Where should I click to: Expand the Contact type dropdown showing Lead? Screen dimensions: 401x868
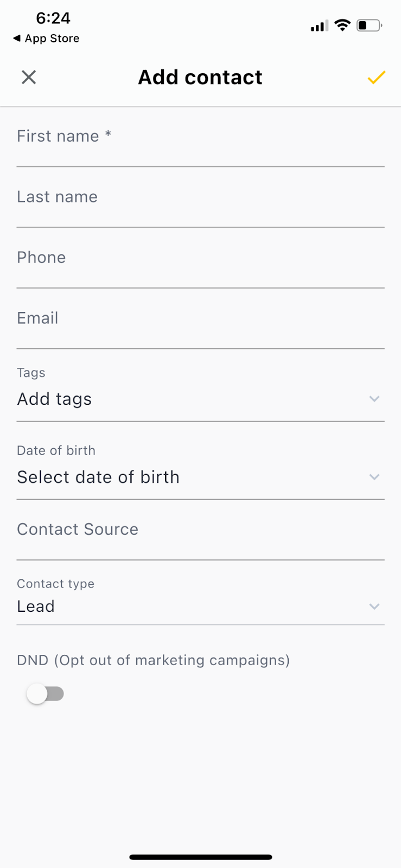click(x=200, y=607)
